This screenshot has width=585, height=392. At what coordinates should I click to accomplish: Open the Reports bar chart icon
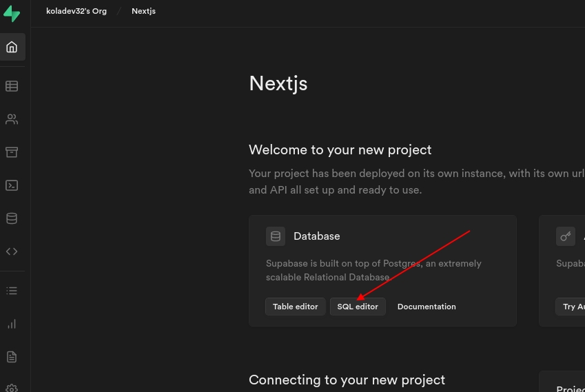pos(12,324)
